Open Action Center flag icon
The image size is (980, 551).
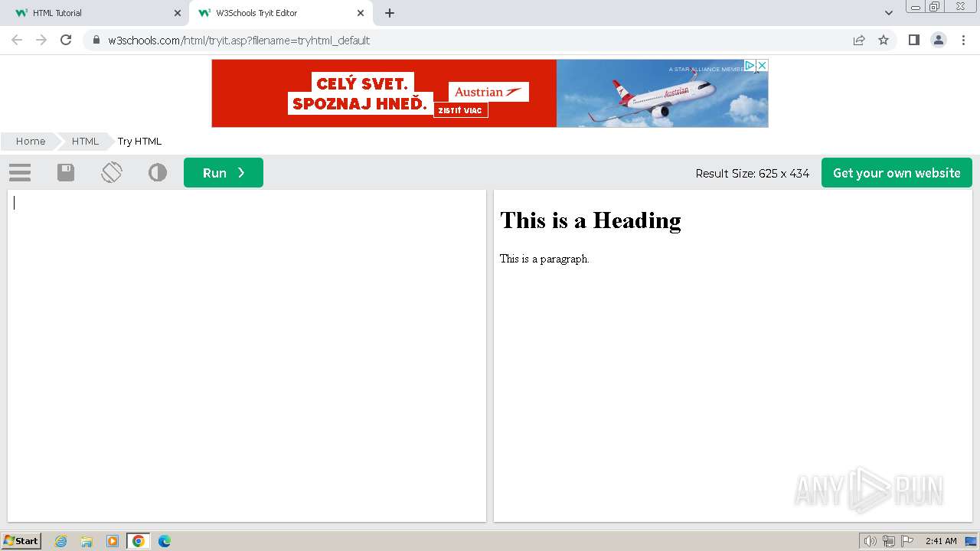(x=907, y=541)
